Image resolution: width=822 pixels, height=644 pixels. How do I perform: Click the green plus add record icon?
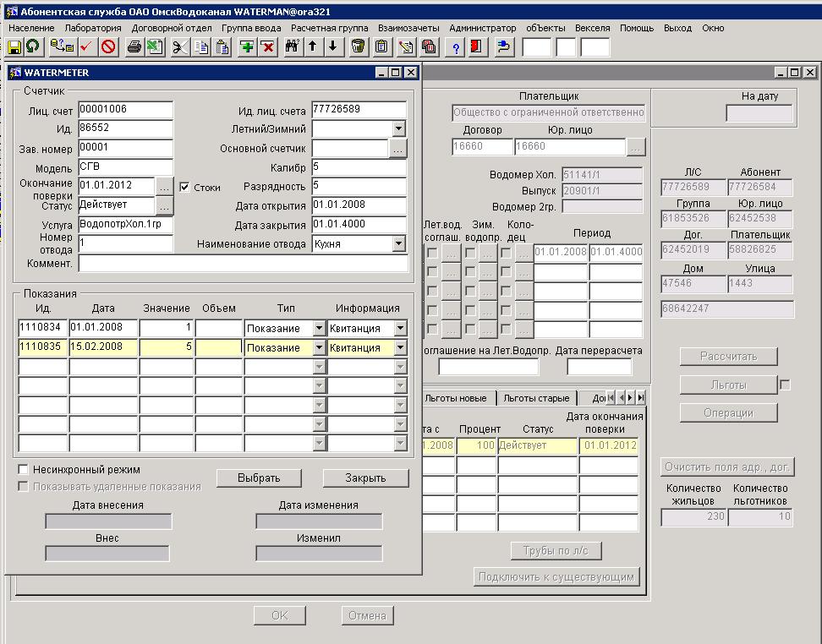tap(247, 46)
